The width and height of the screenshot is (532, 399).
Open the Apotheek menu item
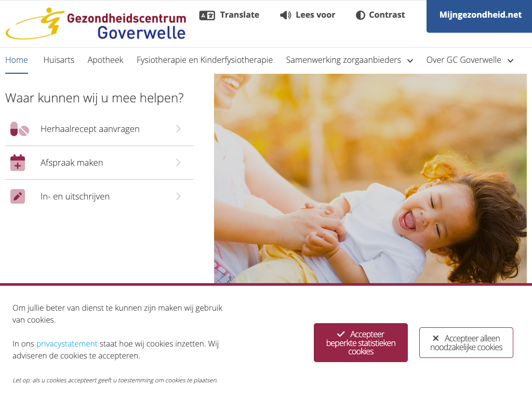105,60
